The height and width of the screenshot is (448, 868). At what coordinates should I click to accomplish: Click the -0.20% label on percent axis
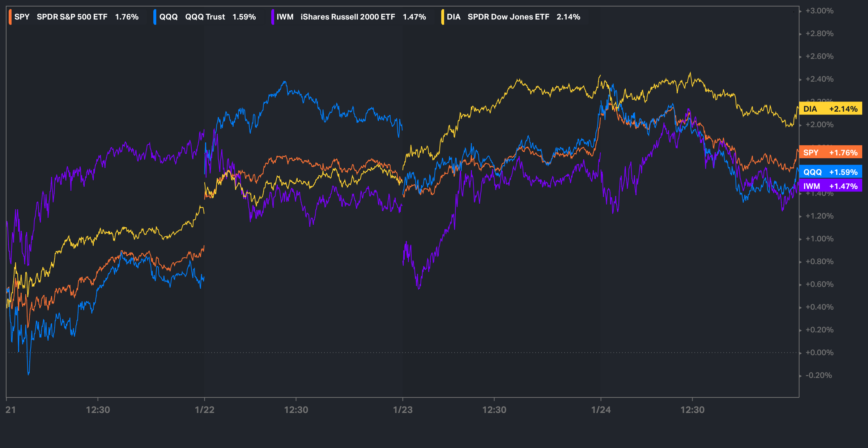pyautogui.click(x=819, y=375)
